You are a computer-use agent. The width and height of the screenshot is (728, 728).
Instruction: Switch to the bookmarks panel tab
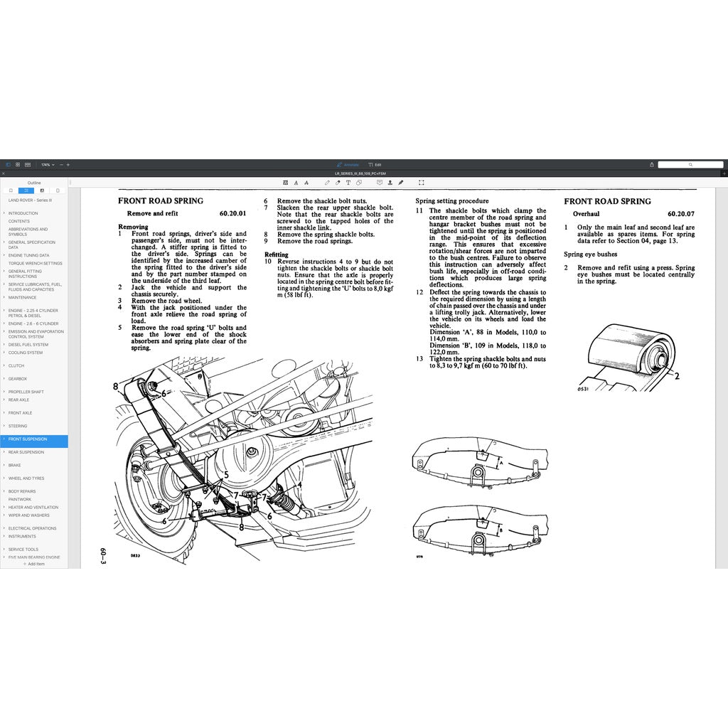(11, 191)
